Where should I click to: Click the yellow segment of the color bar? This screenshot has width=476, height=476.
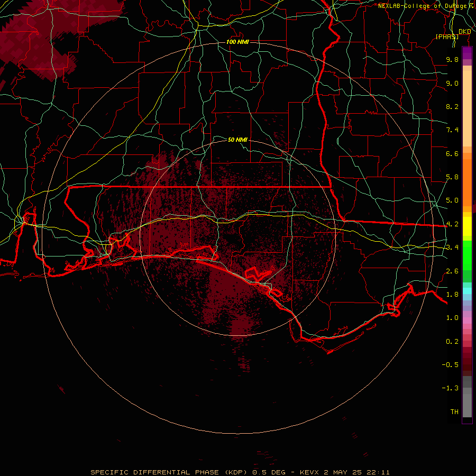click(467, 226)
